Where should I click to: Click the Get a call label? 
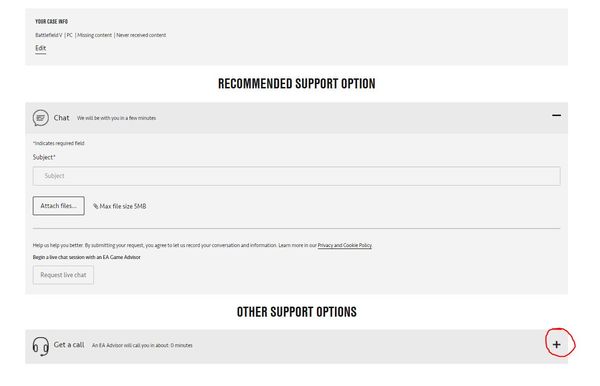pos(69,345)
